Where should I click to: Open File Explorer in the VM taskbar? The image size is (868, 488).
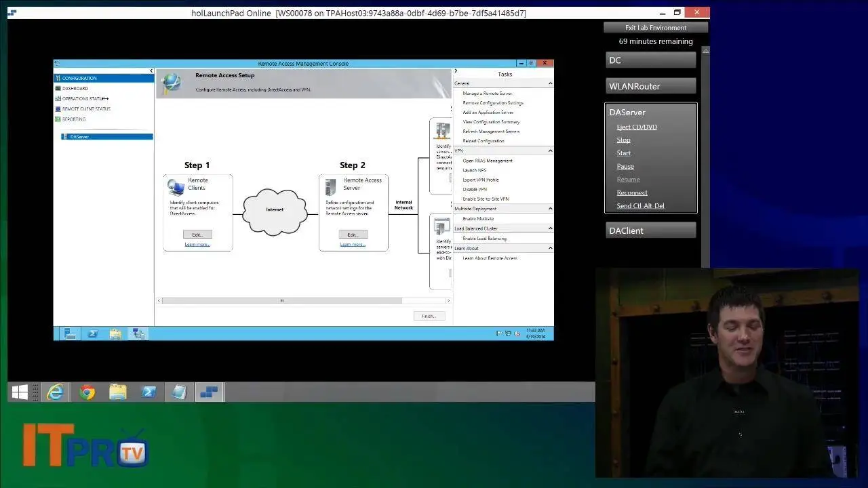[115, 333]
